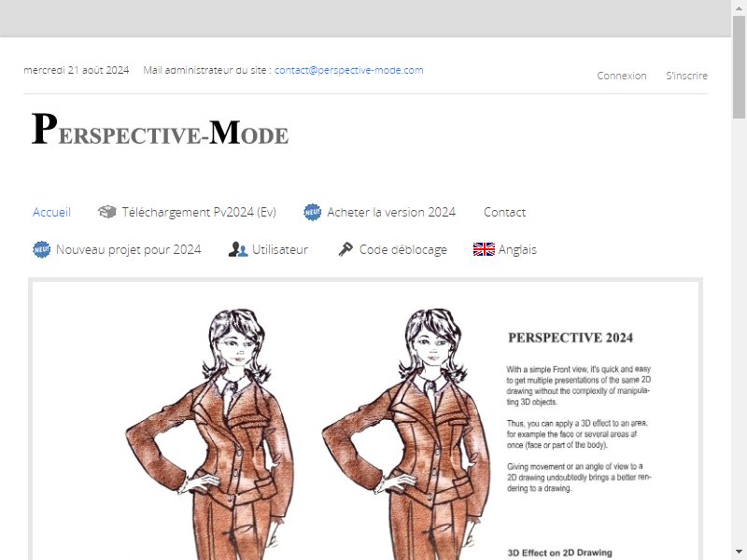Viewport: 747px width, 560px height.
Task: Select the Utilisateur menu entry
Action: 280,249
